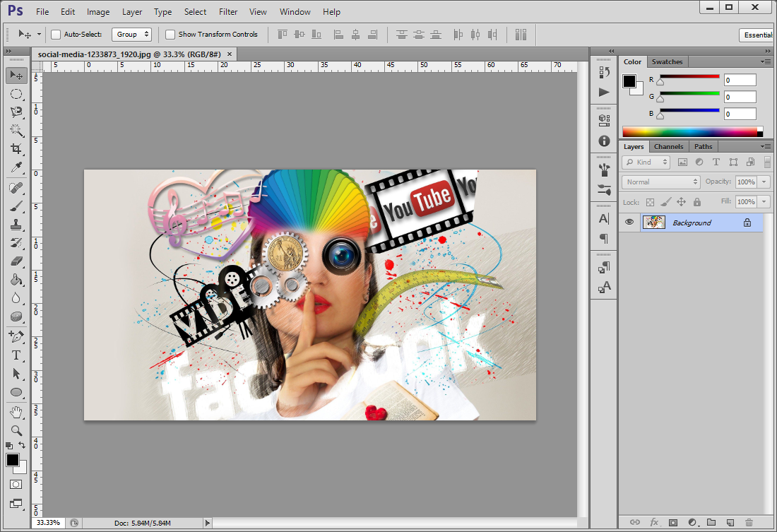
Task: Select the Brush tool
Action: [16, 206]
